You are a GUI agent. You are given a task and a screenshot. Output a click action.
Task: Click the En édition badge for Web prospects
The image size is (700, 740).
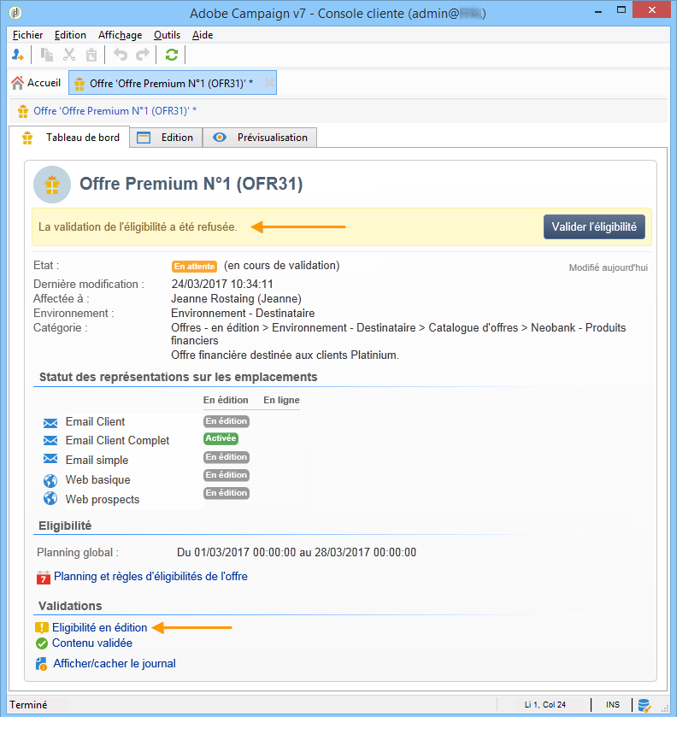(226, 493)
